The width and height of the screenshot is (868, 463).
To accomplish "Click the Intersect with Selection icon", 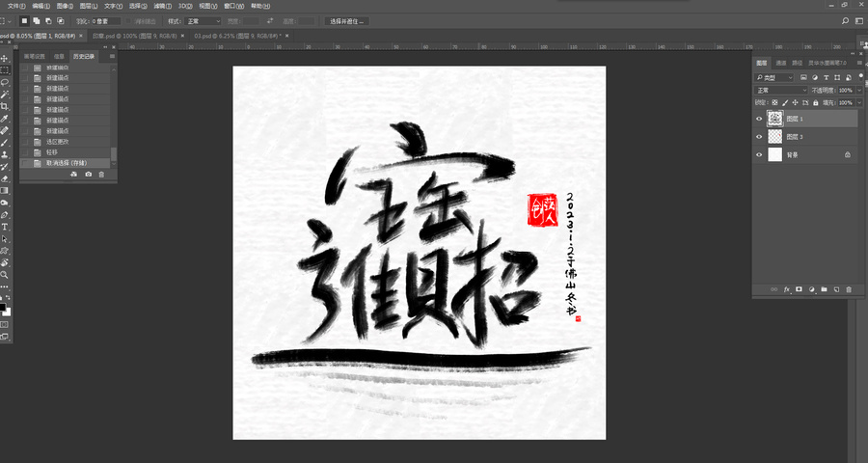I will [61, 21].
